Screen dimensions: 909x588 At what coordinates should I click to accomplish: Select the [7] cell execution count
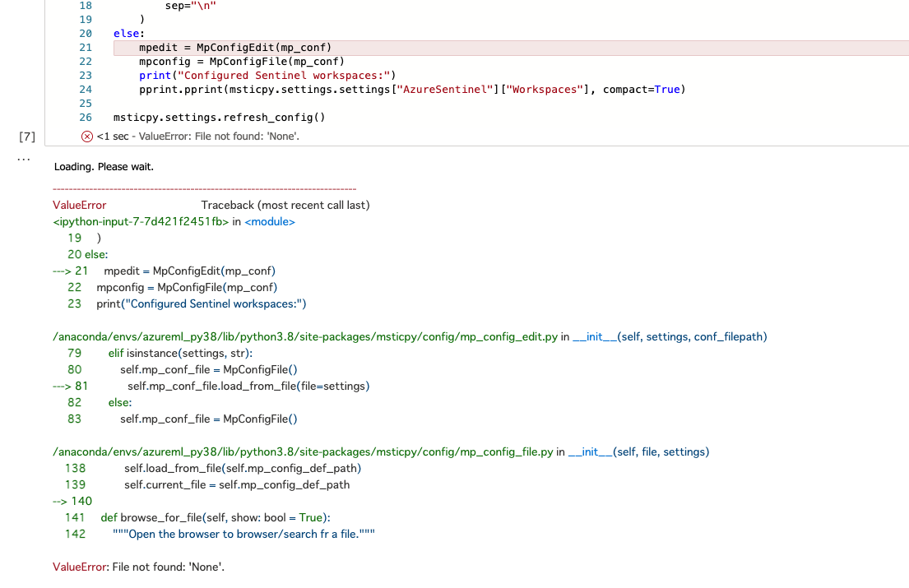[26, 136]
